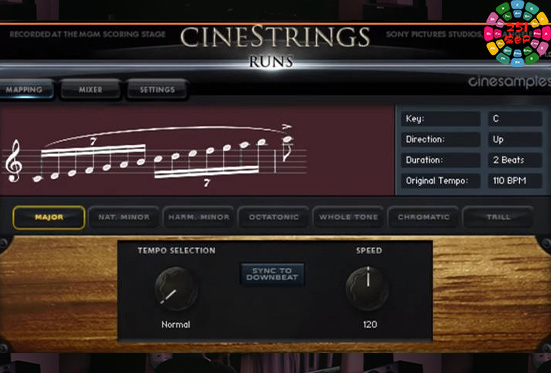Choose the Whole Tone scale
This screenshot has height=373, width=551.
pyautogui.click(x=348, y=217)
